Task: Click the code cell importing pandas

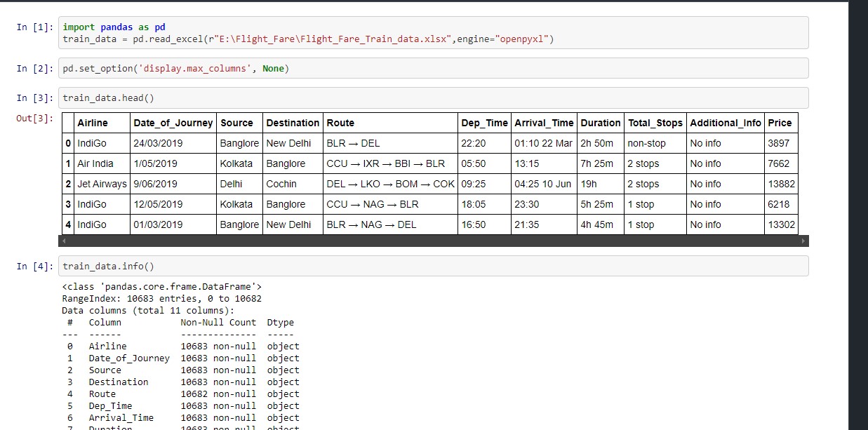Action: tap(434, 33)
